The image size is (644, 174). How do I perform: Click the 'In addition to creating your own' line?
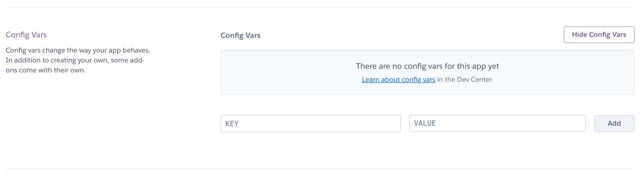[x=75, y=60]
